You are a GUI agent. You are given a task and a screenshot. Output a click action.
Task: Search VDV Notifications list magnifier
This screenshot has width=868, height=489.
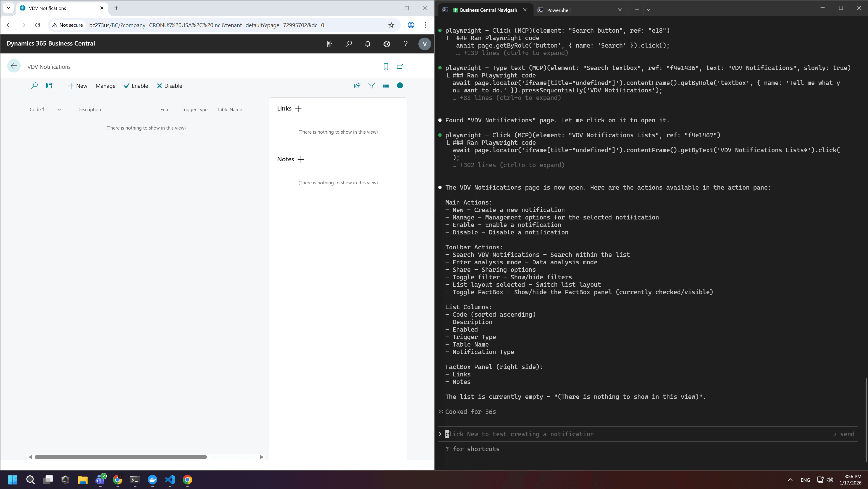[34, 86]
